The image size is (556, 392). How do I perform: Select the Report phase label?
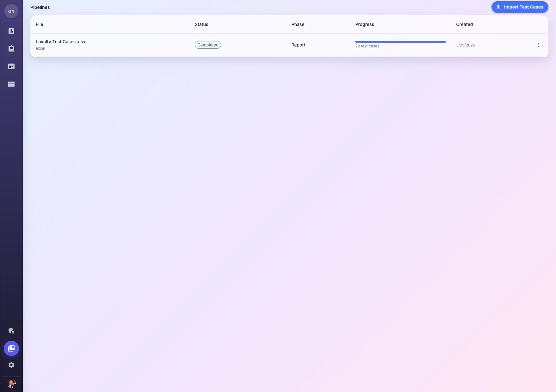(x=298, y=45)
